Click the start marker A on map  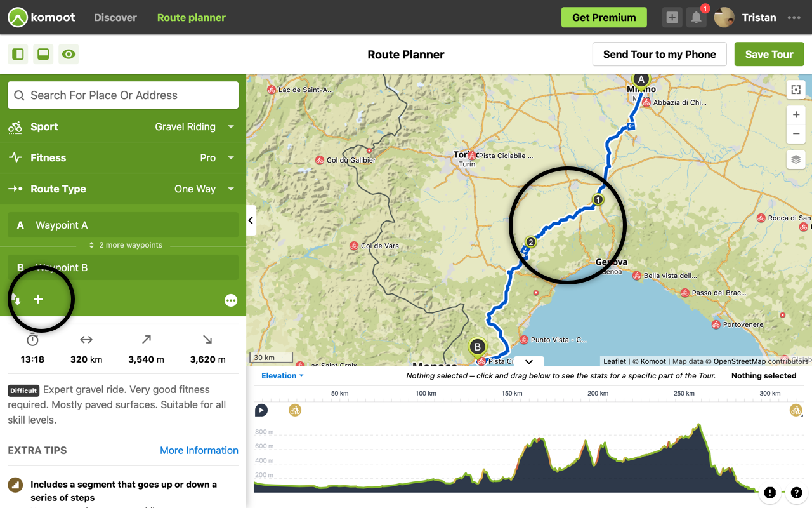(x=641, y=79)
